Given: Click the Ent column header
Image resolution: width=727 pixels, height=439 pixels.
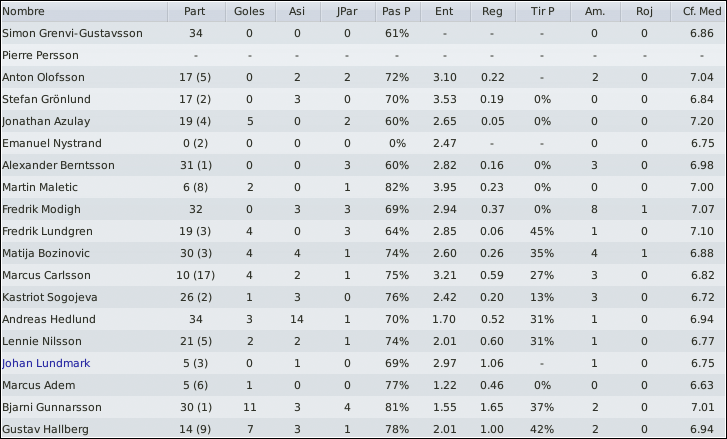Looking at the screenshot, I should (445, 11).
